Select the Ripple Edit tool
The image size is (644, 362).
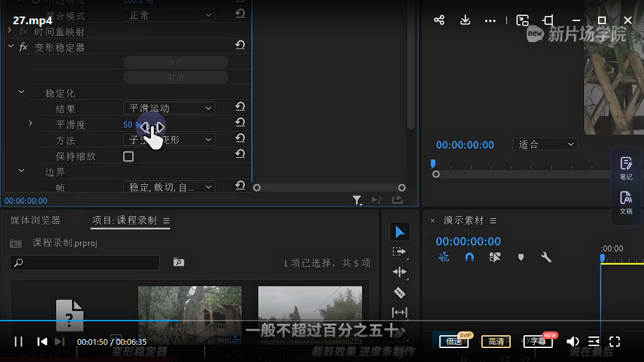coord(399,271)
